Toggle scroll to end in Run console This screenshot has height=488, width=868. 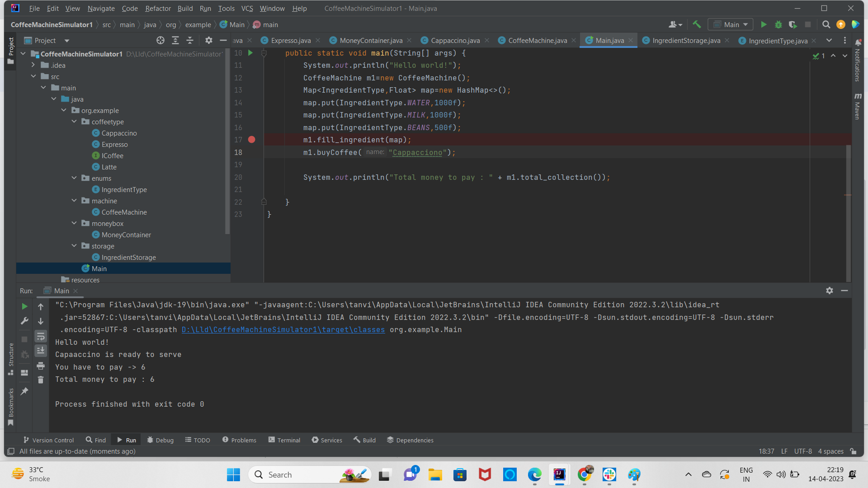point(41,351)
